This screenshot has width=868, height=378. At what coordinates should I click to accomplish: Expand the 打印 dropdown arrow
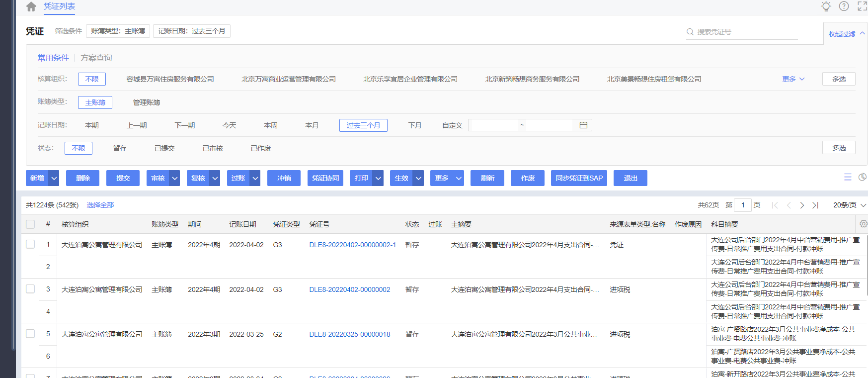tap(378, 178)
